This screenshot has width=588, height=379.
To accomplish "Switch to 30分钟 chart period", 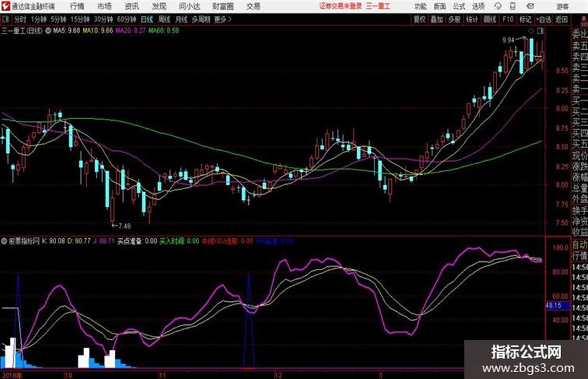I will [103, 19].
